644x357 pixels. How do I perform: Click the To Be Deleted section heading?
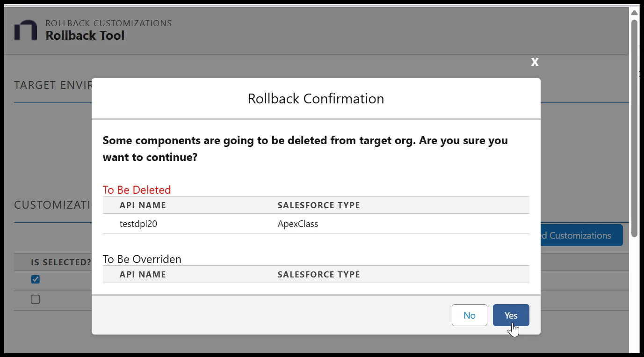coord(137,189)
